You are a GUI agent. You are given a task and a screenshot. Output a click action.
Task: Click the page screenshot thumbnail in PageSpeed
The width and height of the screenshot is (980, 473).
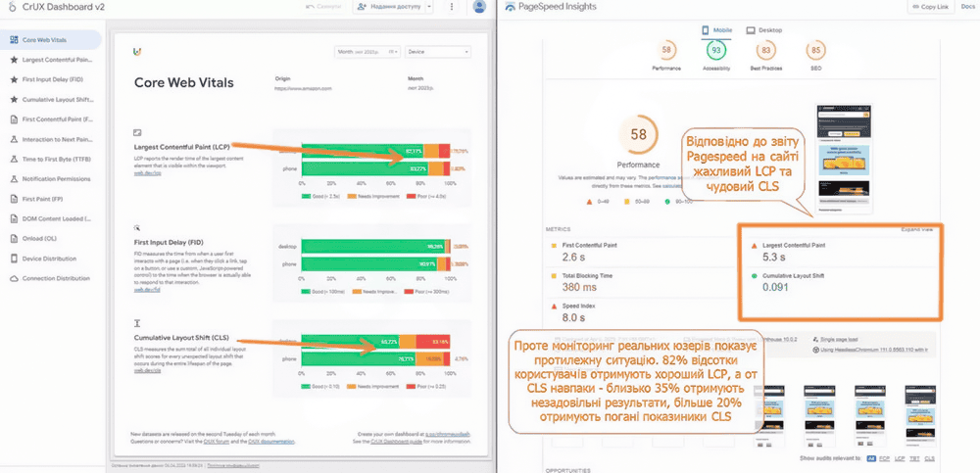(843, 159)
